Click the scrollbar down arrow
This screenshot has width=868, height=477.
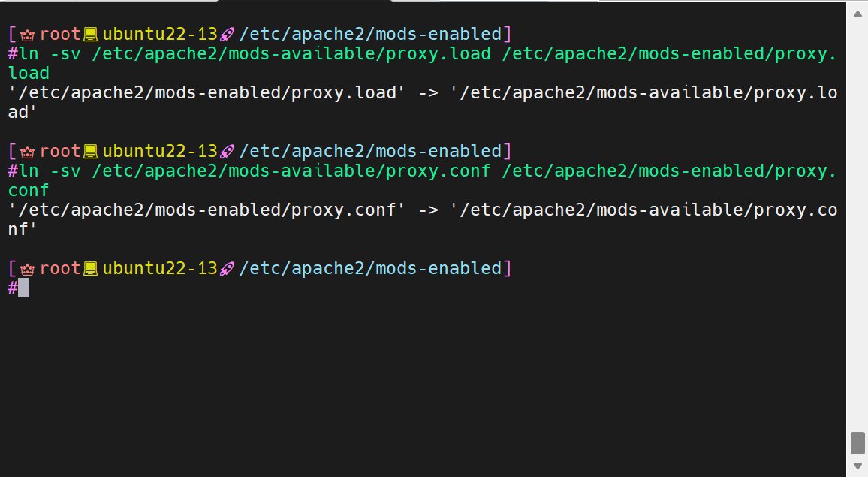pos(857,466)
